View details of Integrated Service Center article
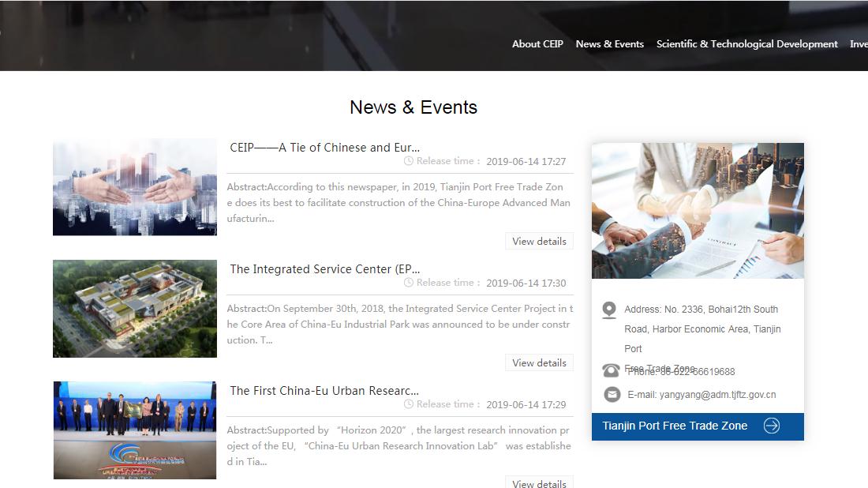 (539, 362)
